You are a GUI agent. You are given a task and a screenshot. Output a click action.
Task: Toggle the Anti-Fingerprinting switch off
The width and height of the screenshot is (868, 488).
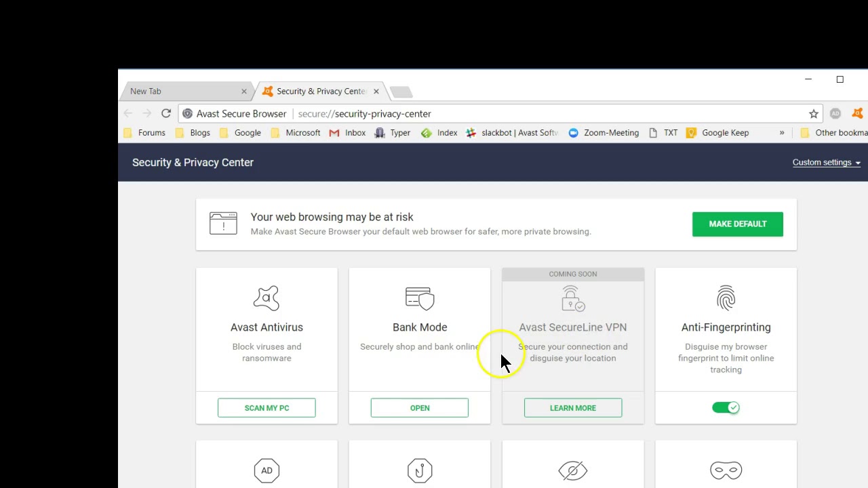[726, 407]
